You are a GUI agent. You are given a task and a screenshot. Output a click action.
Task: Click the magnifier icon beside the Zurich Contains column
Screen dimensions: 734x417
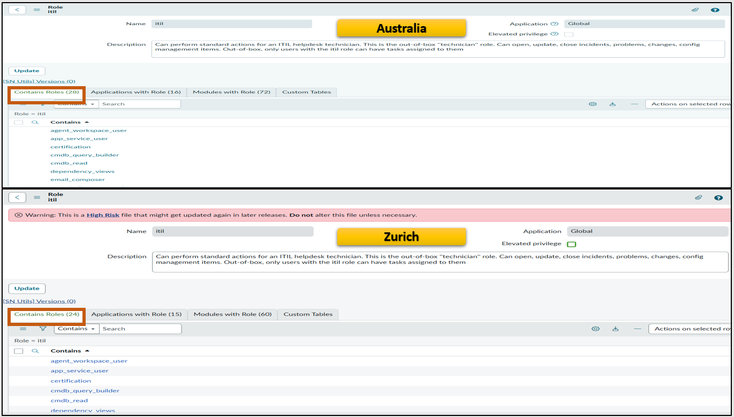(x=35, y=351)
